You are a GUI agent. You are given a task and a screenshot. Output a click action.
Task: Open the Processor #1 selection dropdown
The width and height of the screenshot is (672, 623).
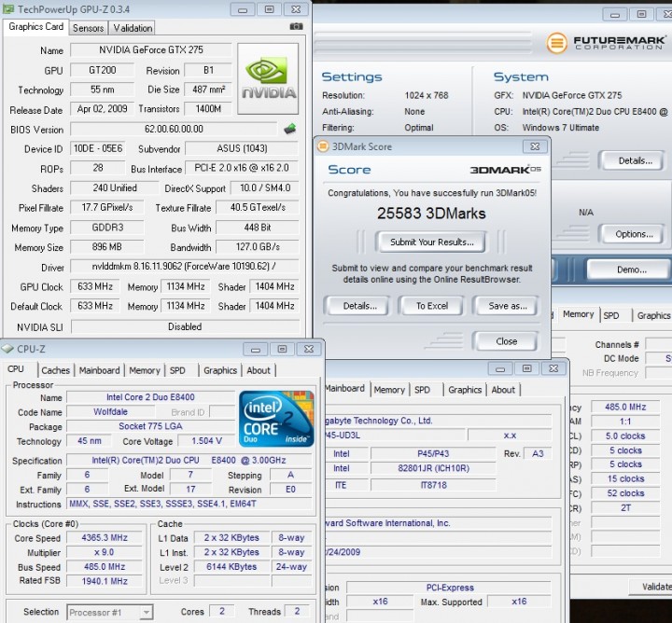click(110, 612)
